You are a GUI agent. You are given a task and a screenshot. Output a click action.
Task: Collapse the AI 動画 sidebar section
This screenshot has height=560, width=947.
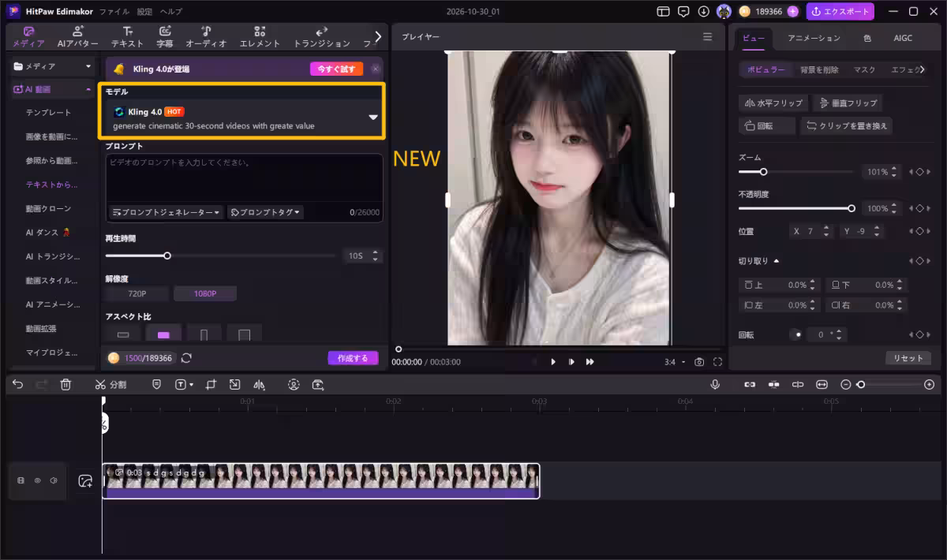[88, 90]
